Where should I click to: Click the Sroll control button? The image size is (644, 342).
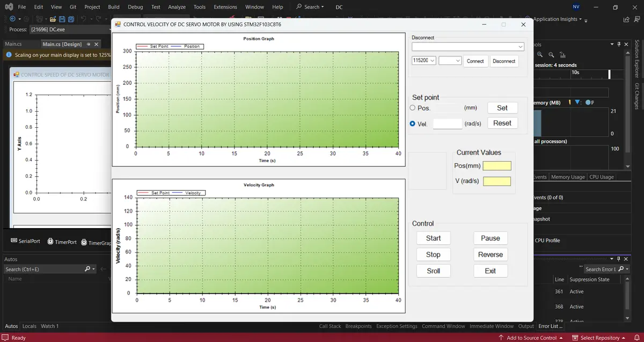coord(434,271)
